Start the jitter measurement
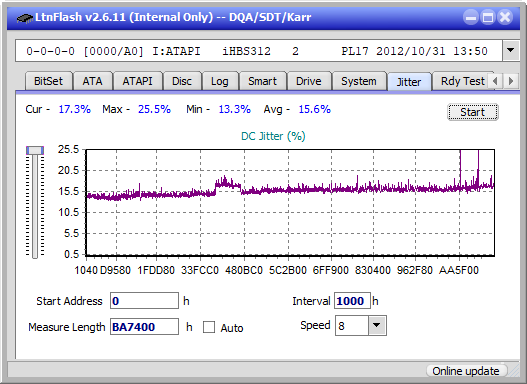Viewport: 527px width, 384px height. click(473, 112)
